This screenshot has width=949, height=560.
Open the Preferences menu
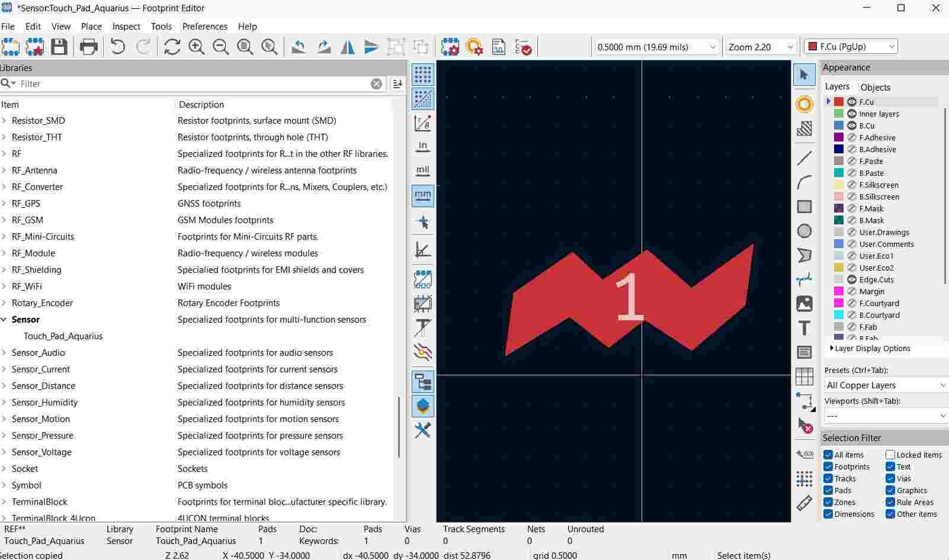205,26
